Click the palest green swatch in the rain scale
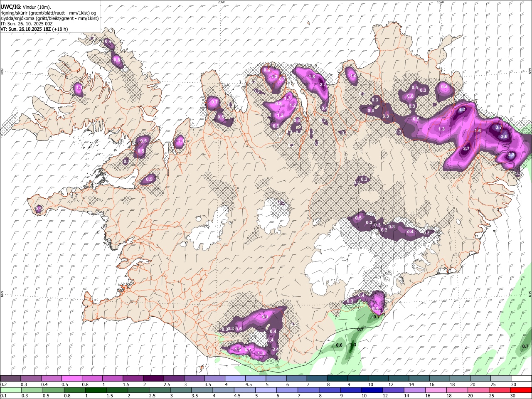This screenshot has width=532, height=399. [x=10, y=390]
